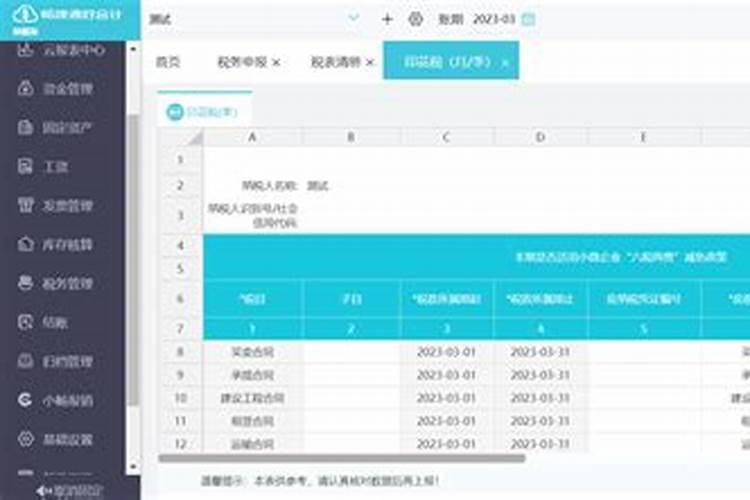This screenshot has width=750, height=500.
Task: Click the round icon on sheet tab
Action: (x=175, y=112)
